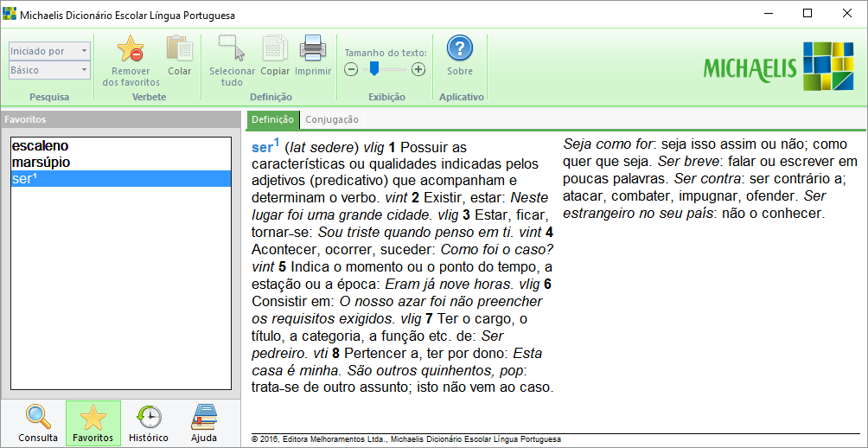This screenshot has height=448, width=868.
Task: Select favorite entry marsúpio
Action: point(121,163)
